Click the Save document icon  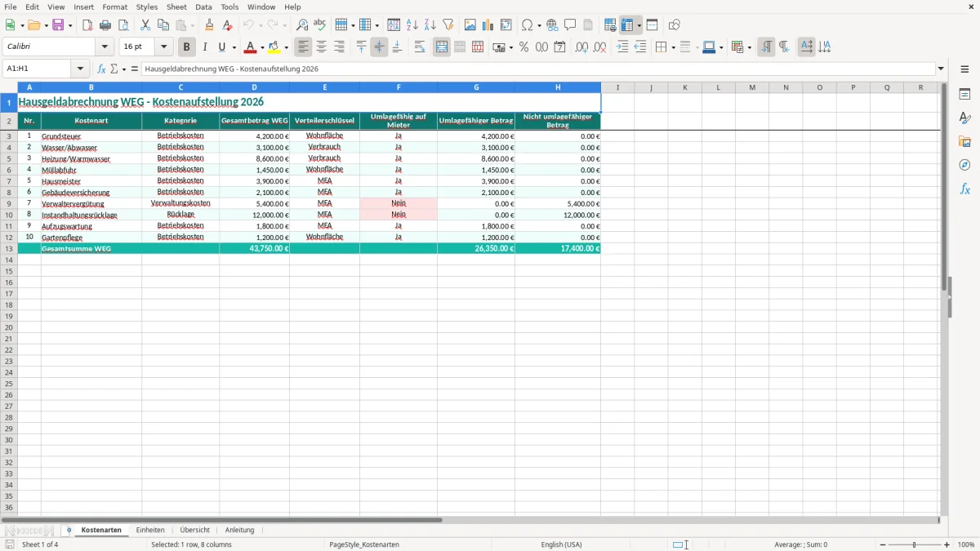[x=58, y=25]
